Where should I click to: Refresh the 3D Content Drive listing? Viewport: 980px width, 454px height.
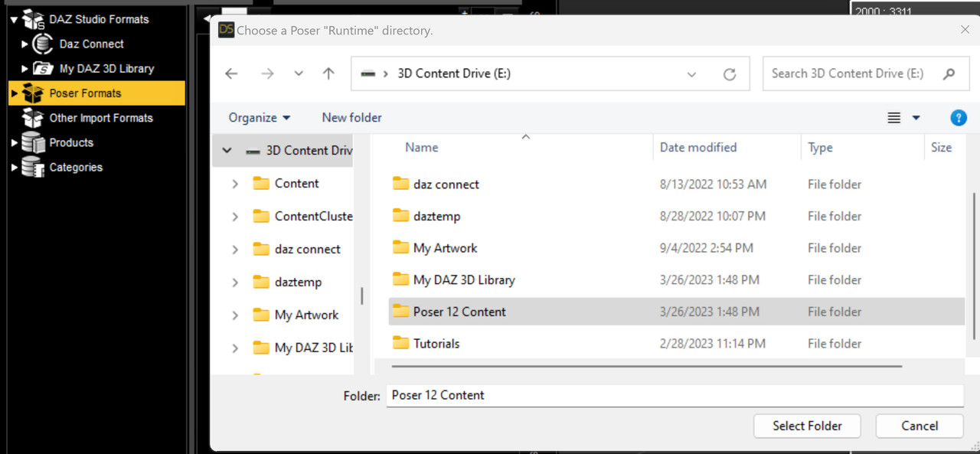(x=730, y=74)
